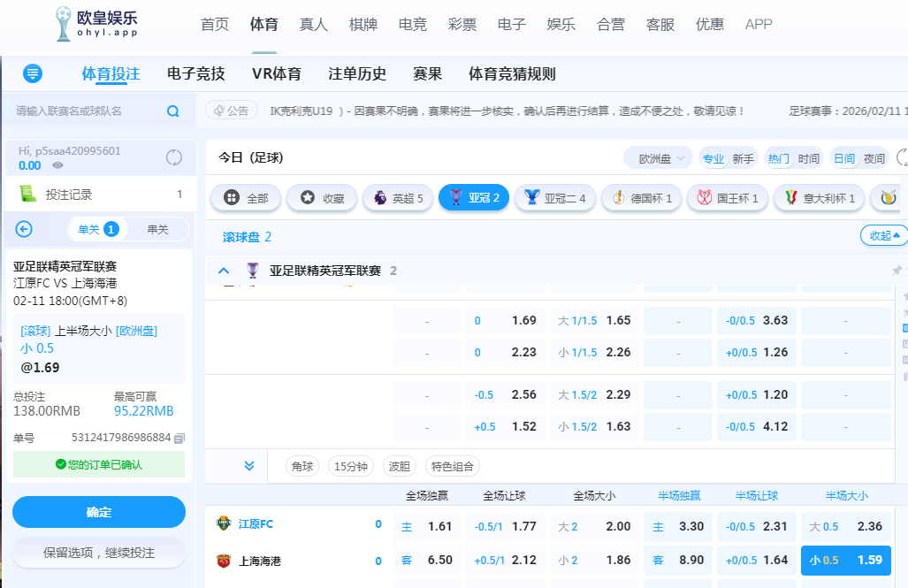
Task: Open 电竞 in the top navigation
Action: (413, 25)
